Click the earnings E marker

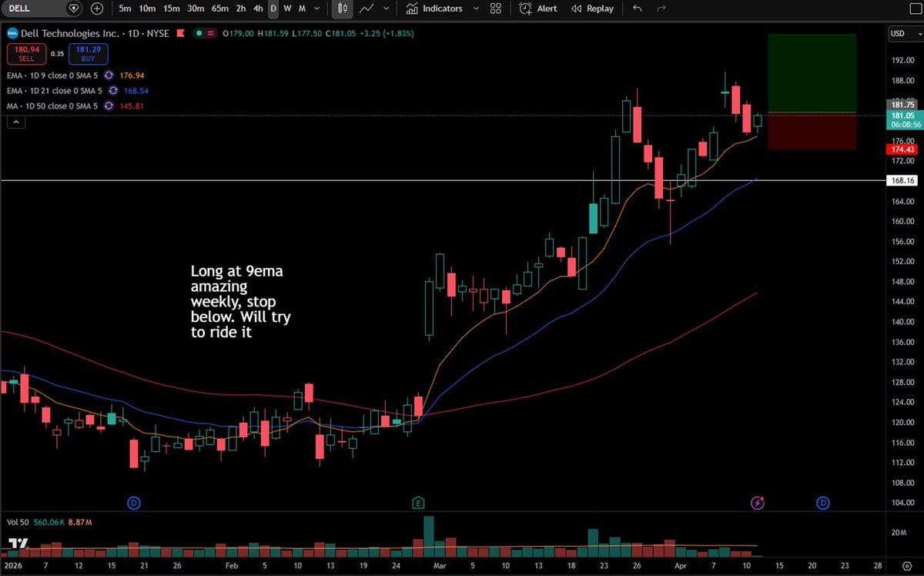tap(419, 503)
